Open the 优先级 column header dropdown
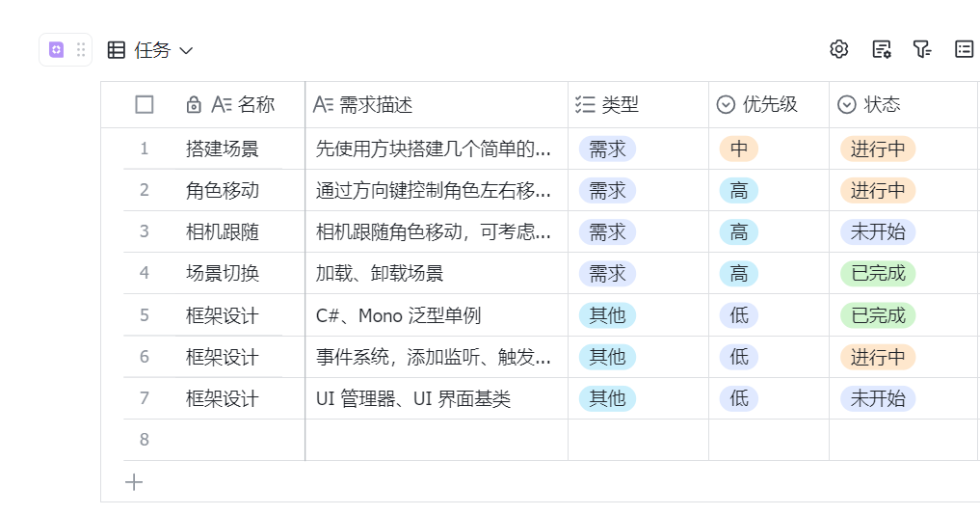Screen dimensions: 980x515 coord(727,105)
